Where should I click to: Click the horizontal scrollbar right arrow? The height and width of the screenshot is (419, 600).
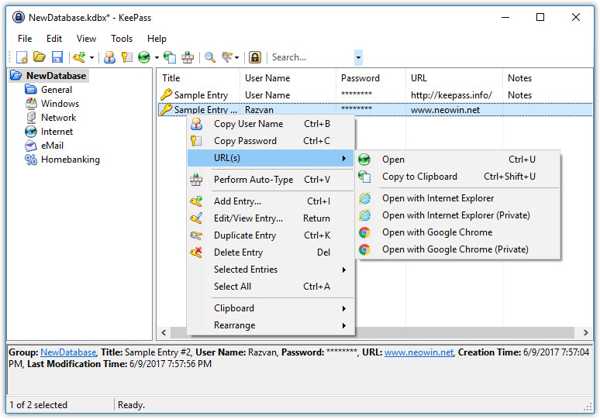click(x=585, y=333)
